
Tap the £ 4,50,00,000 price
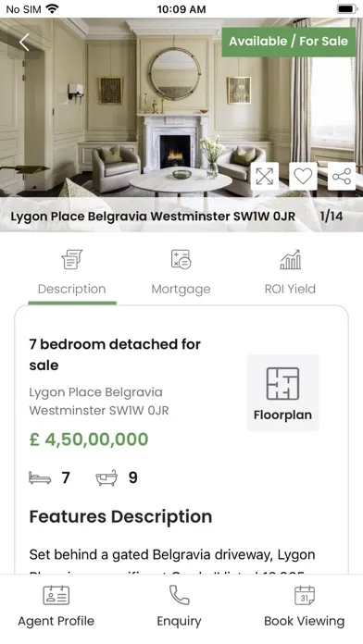click(89, 440)
